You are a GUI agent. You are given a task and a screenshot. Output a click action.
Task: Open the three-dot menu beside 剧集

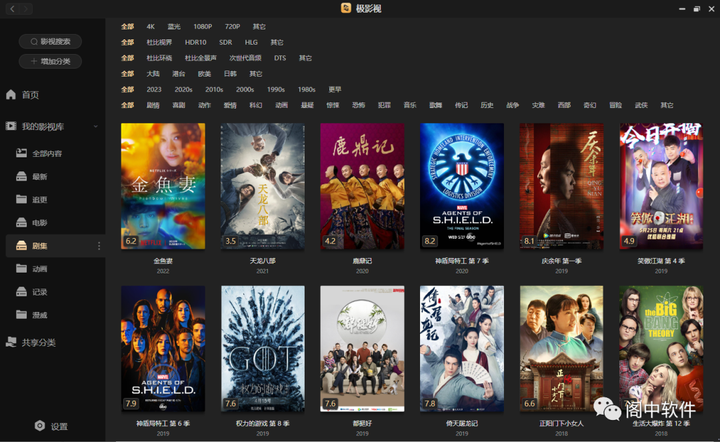click(98, 245)
